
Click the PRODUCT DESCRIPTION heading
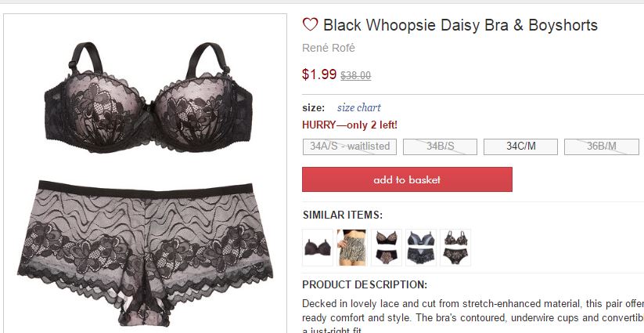(365, 284)
